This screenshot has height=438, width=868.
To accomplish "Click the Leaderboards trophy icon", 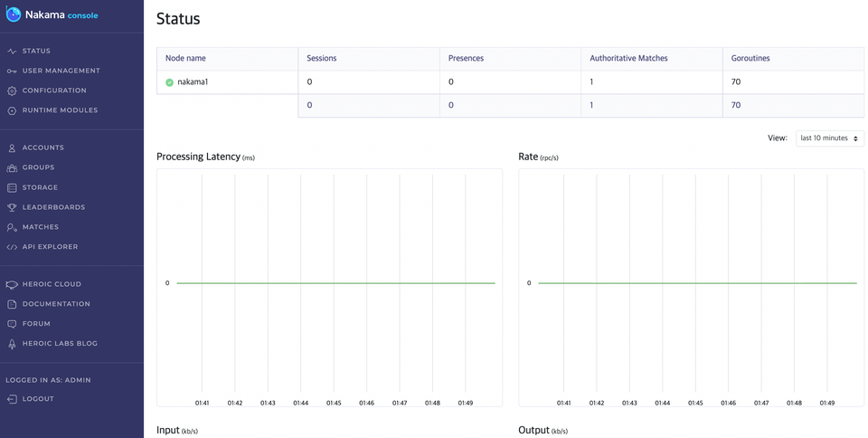I will pos(12,207).
